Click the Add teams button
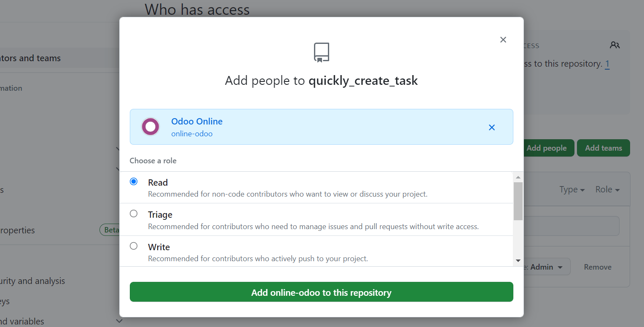 [603, 148]
